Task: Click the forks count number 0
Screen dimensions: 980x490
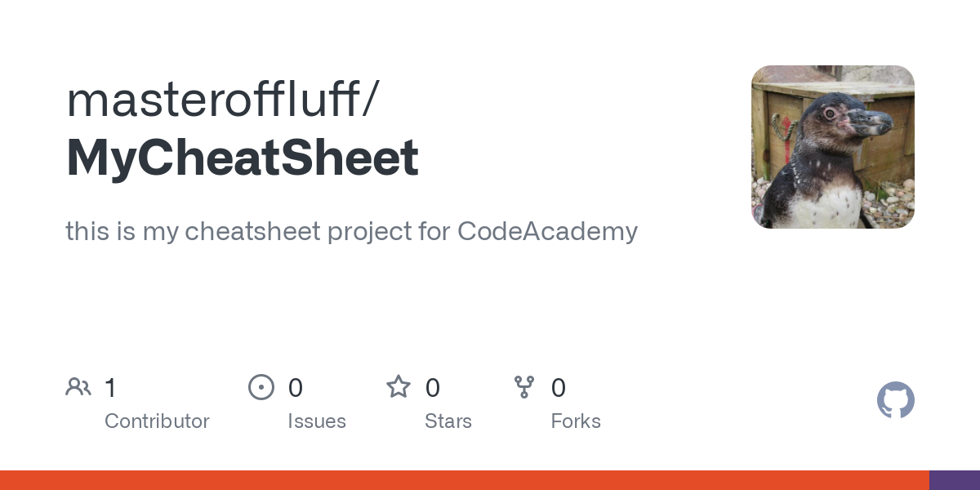Action: [559, 387]
